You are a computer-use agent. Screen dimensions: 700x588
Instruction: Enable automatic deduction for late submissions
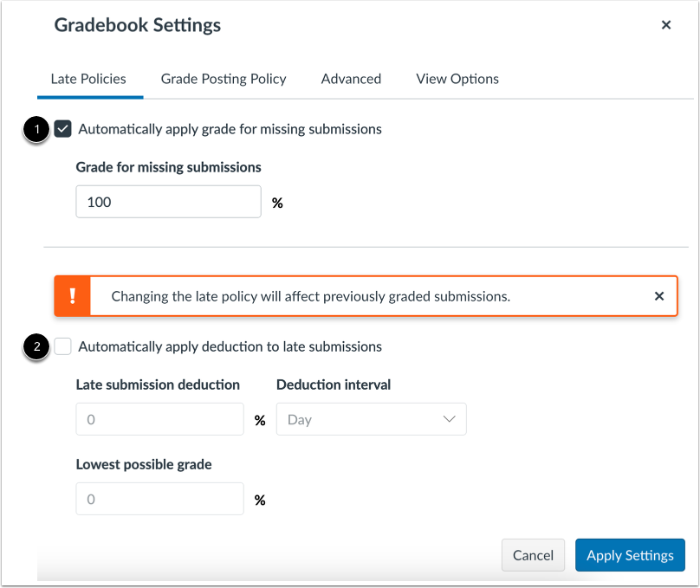pos(62,346)
